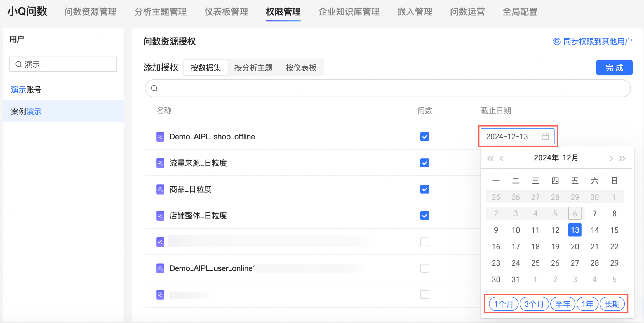Switch to 按分析主题 authorization tab
The width and height of the screenshot is (644, 323).
point(253,68)
